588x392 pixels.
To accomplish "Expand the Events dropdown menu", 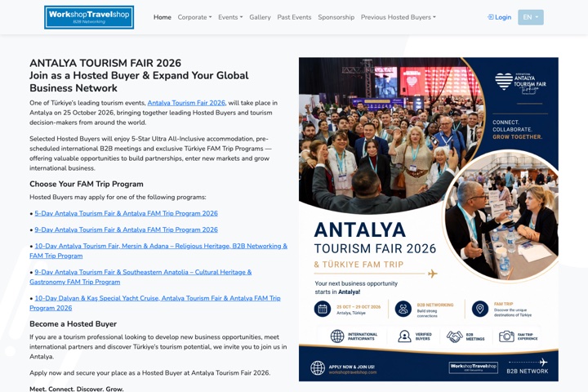I will 230,17.
